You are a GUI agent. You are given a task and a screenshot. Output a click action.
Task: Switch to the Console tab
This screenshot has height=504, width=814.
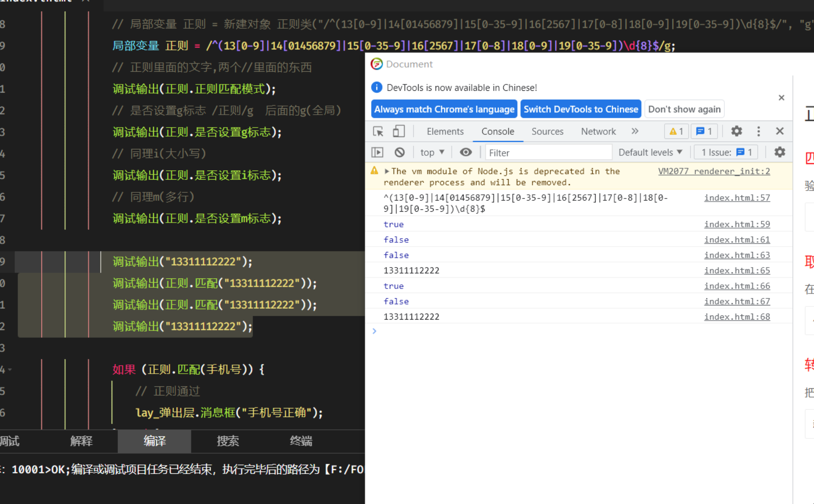[x=498, y=131]
